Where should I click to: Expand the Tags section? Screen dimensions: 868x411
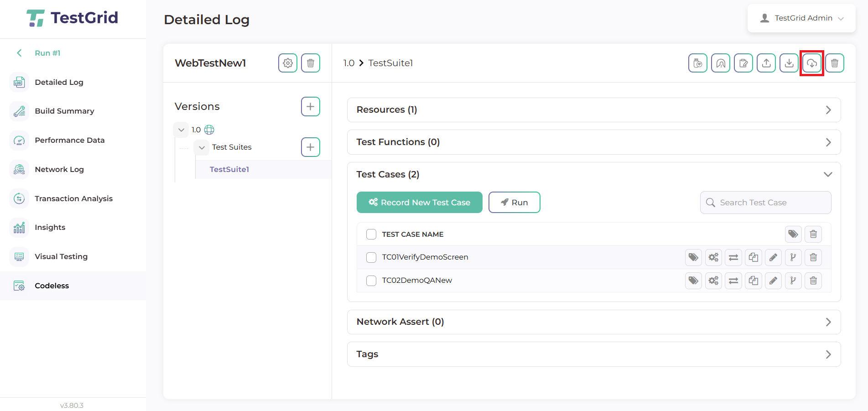pos(594,354)
